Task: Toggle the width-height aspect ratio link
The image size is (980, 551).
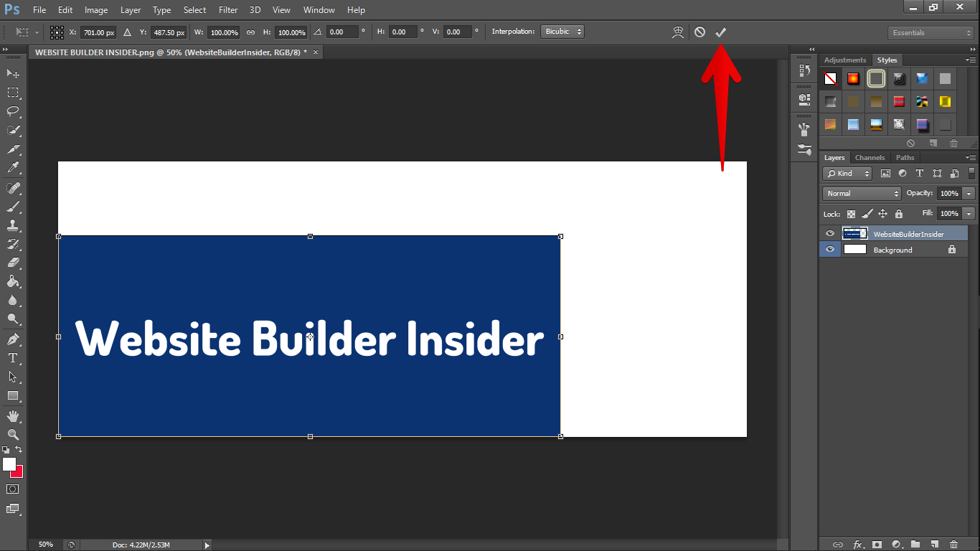Action: [250, 32]
